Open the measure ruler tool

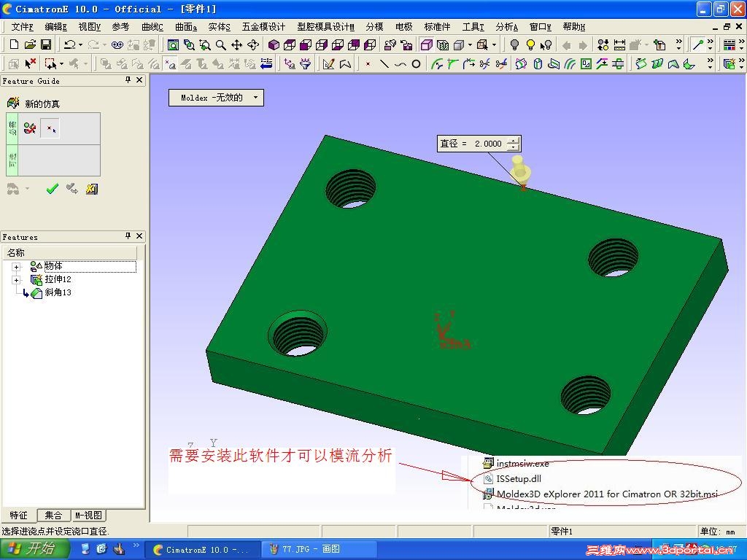(619, 45)
